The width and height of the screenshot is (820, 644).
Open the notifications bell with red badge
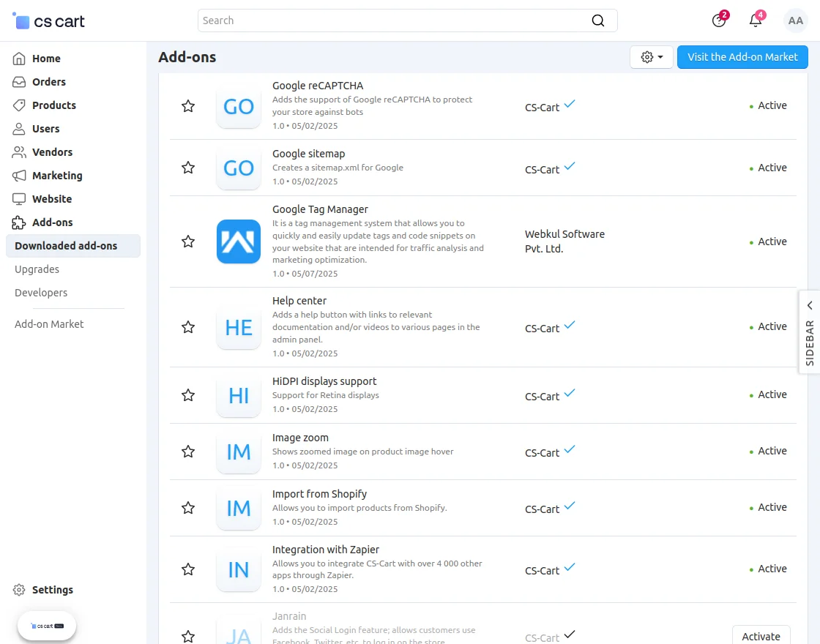click(756, 20)
